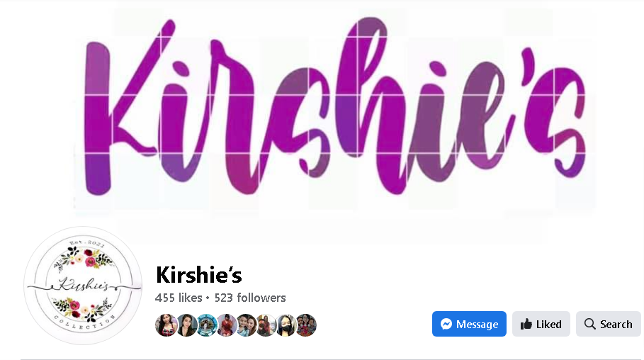
Task: Click the Kirshie's page name heading
Action: pyautogui.click(x=199, y=274)
